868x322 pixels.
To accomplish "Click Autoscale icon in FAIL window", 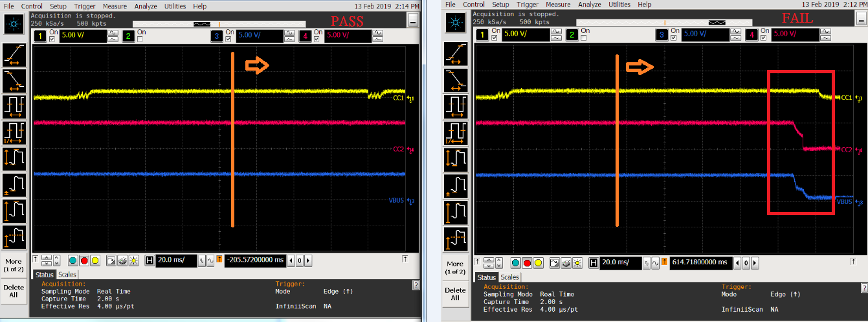I will [x=554, y=263].
